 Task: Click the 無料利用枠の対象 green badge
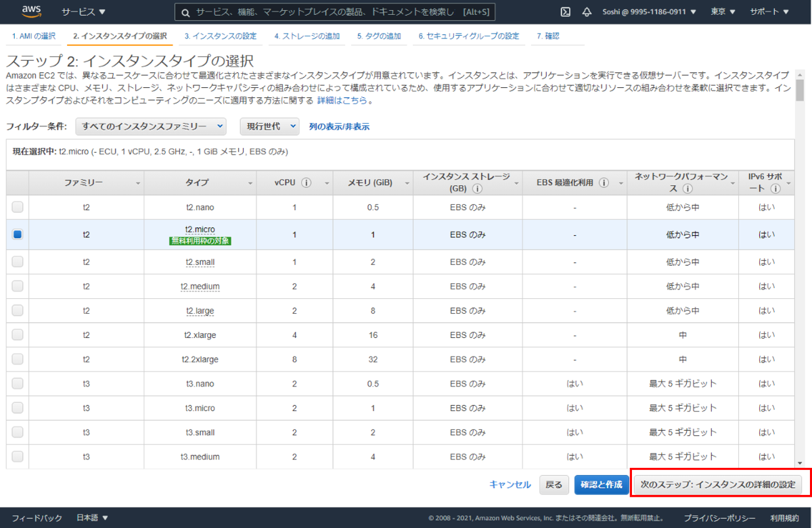(x=200, y=241)
